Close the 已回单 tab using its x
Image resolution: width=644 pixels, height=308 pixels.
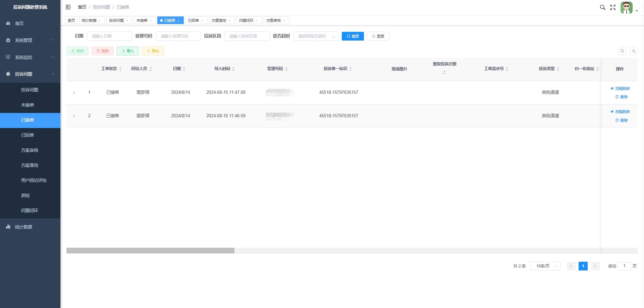(x=202, y=21)
